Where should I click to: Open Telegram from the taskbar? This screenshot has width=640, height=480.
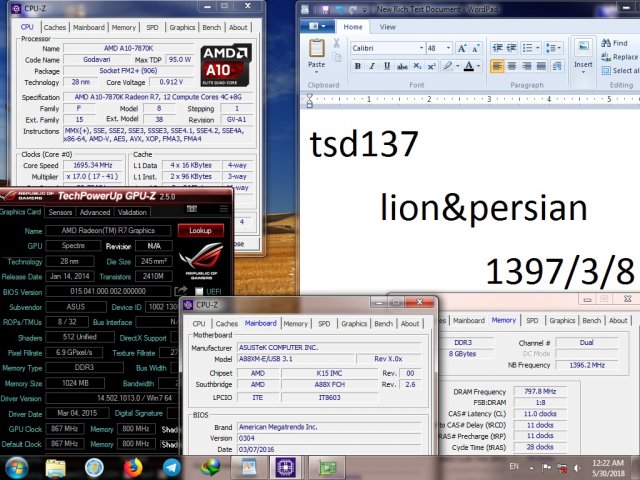[172, 468]
